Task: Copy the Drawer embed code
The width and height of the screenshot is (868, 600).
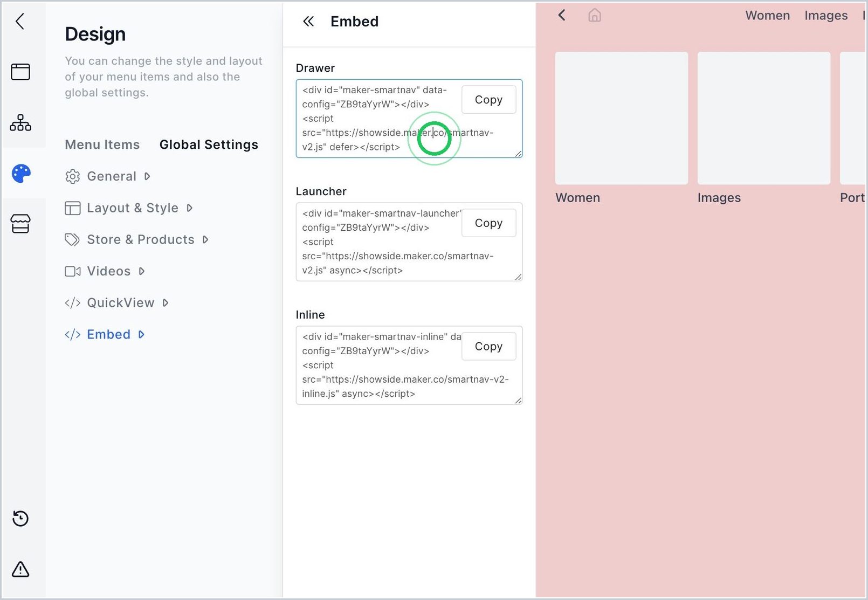Action: (x=488, y=100)
